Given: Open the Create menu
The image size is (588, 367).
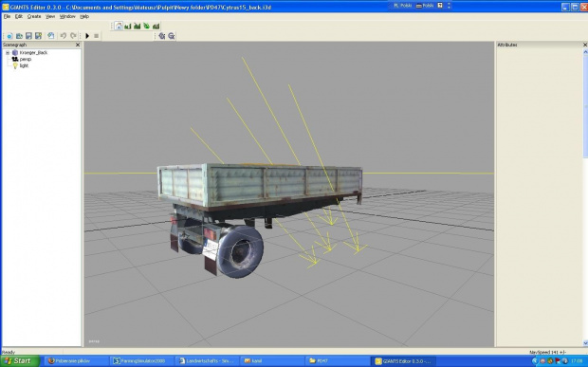Looking at the screenshot, I should point(34,16).
